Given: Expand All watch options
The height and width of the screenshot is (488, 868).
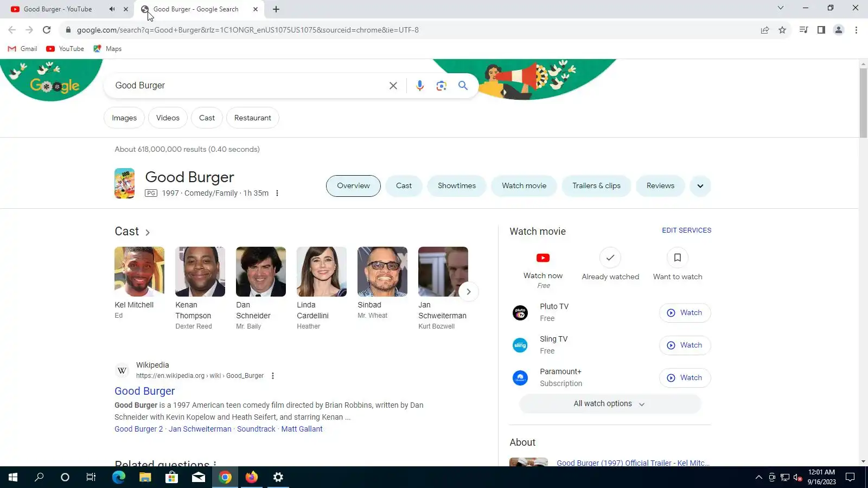Looking at the screenshot, I should click(610, 404).
